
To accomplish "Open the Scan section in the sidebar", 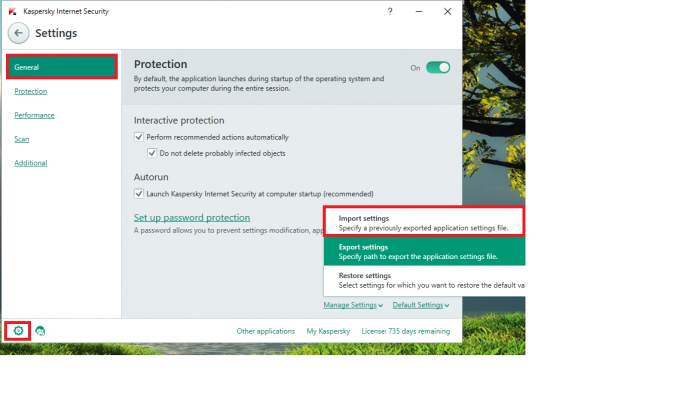I will tap(21, 139).
